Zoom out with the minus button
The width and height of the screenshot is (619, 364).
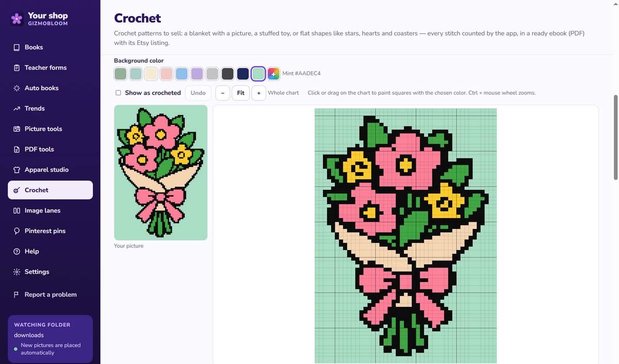(x=222, y=93)
